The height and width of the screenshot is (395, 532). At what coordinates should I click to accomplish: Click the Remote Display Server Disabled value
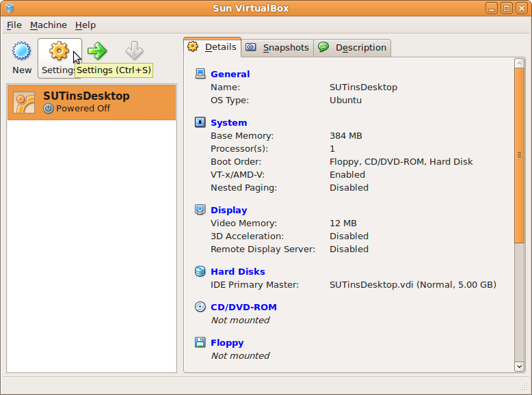(349, 249)
